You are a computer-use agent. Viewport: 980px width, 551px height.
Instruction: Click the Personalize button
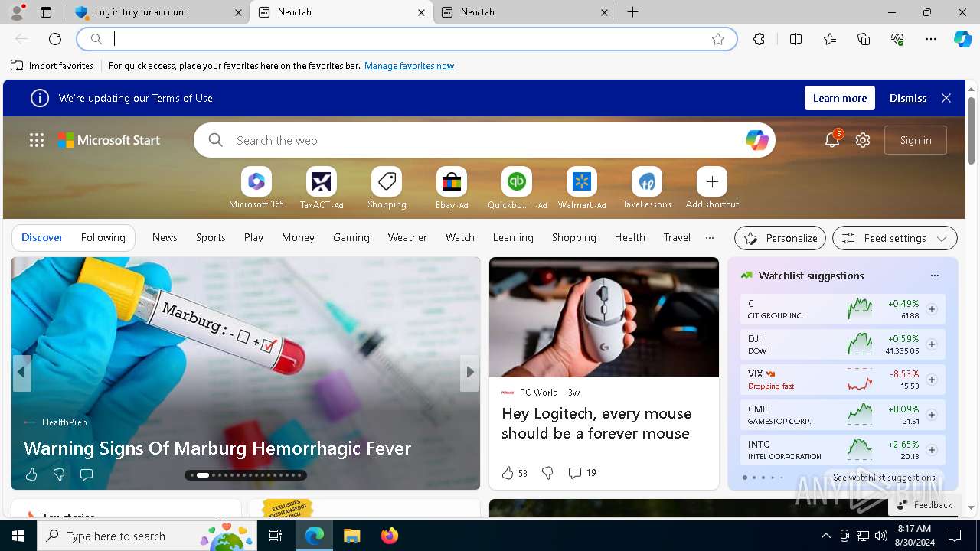pos(780,238)
